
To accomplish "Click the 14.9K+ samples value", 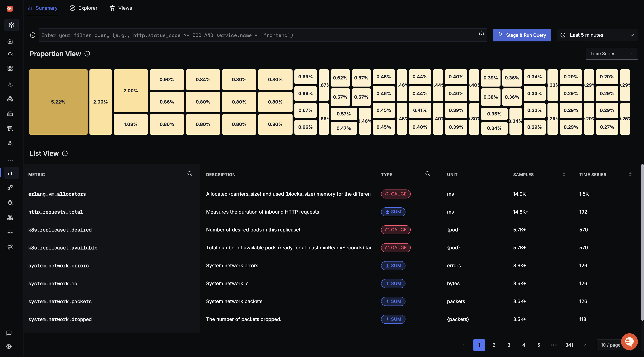I will click(x=520, y=194).
